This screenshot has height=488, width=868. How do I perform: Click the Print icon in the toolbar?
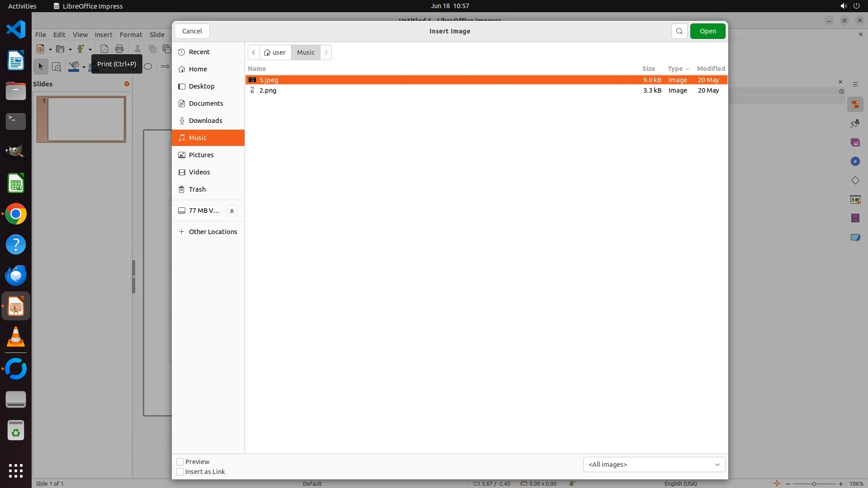coord(119,49)
